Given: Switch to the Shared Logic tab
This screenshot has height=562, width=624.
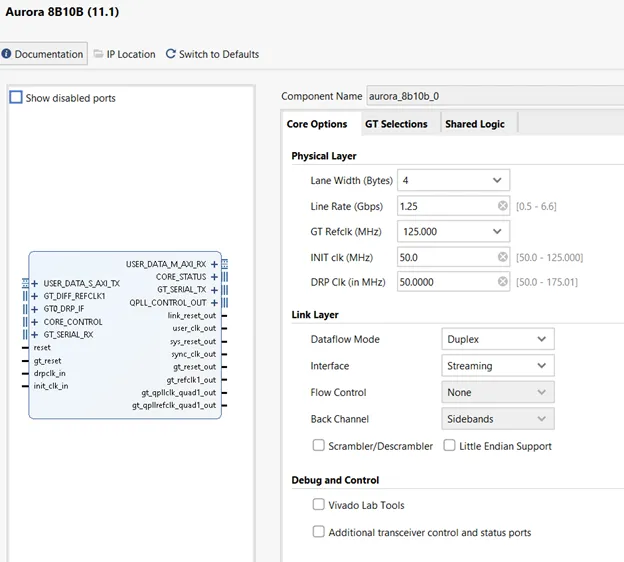Looking at the screenshot, I should [475, 124].
